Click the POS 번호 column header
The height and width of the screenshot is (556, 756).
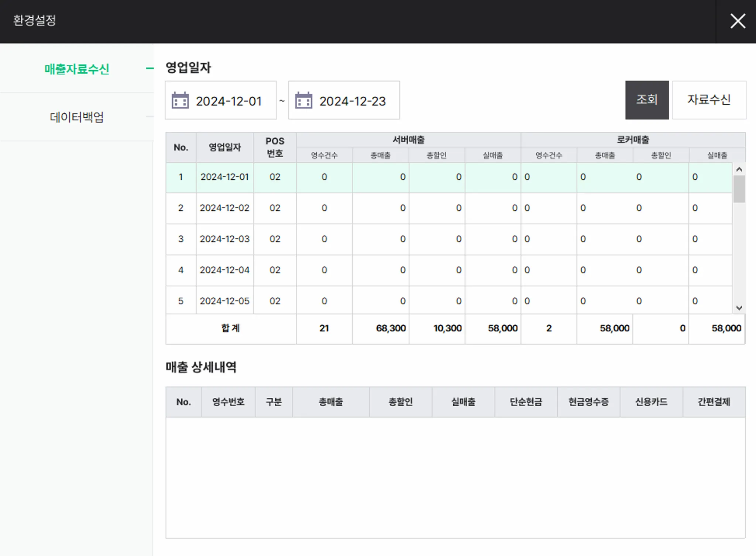coord(275,147)
